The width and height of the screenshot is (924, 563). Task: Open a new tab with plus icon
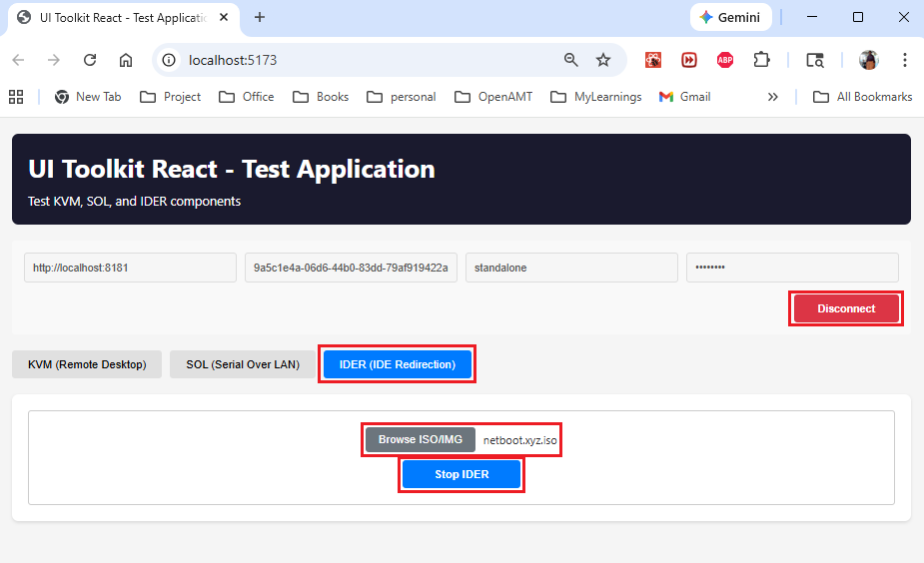(260, 17)
